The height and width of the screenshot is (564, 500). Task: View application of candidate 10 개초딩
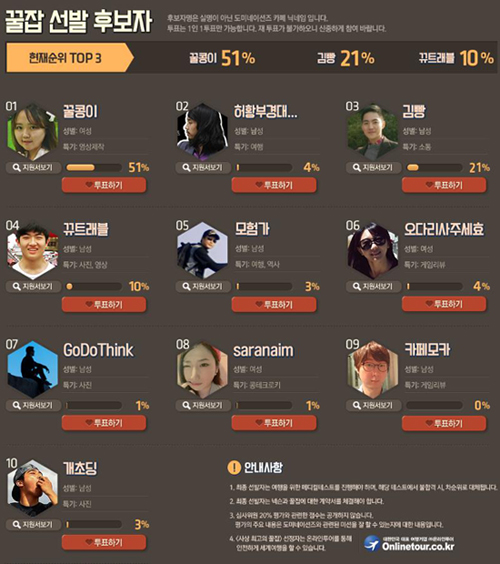click(x=33, y=524)
